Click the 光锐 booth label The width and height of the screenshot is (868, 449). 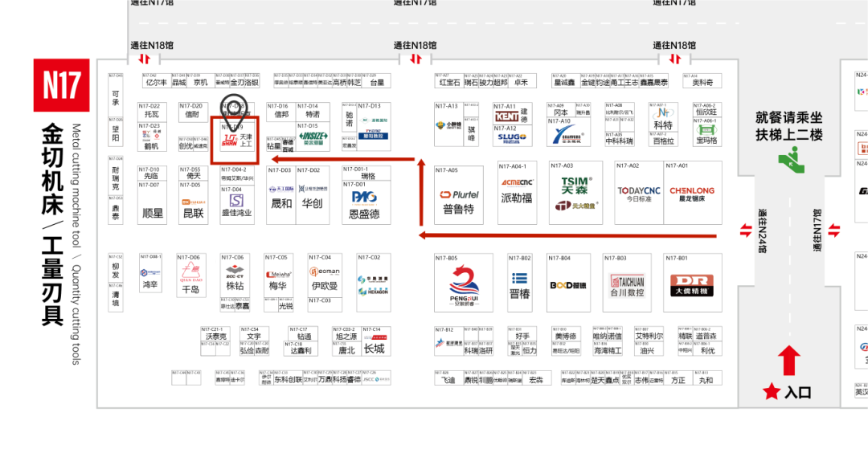(x=285, y=305)
